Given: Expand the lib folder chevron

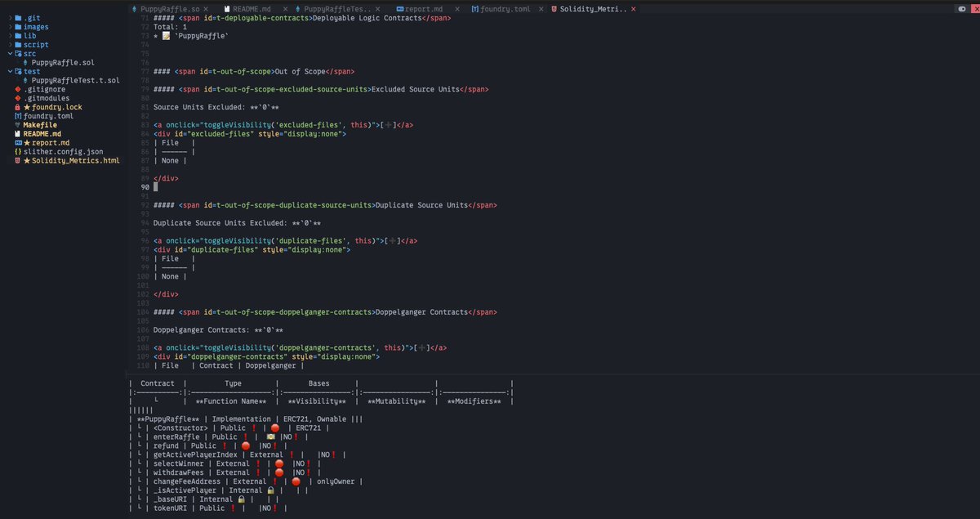Looking at the screenshot, I should tap(9, 36).
